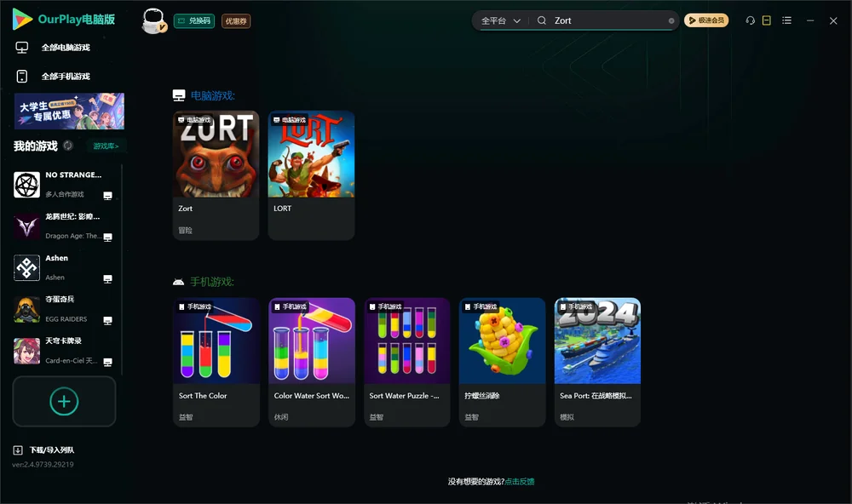Open the 优惠券 coupon button
The image size is (852, 504).
[236, 20]
